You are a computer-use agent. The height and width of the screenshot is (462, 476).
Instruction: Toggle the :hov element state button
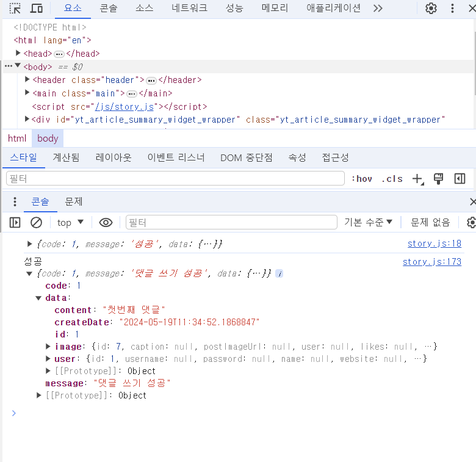[x=361, y=179]
